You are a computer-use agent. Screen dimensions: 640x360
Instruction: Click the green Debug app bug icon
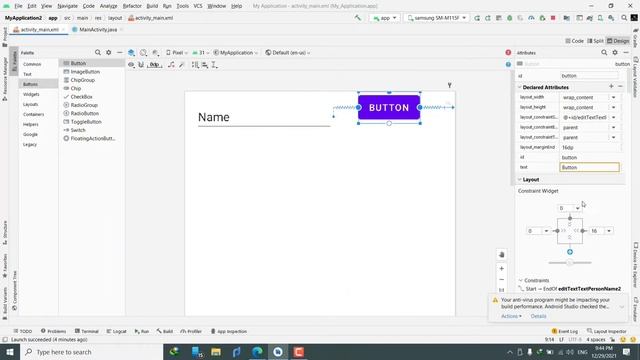[510, 18]
